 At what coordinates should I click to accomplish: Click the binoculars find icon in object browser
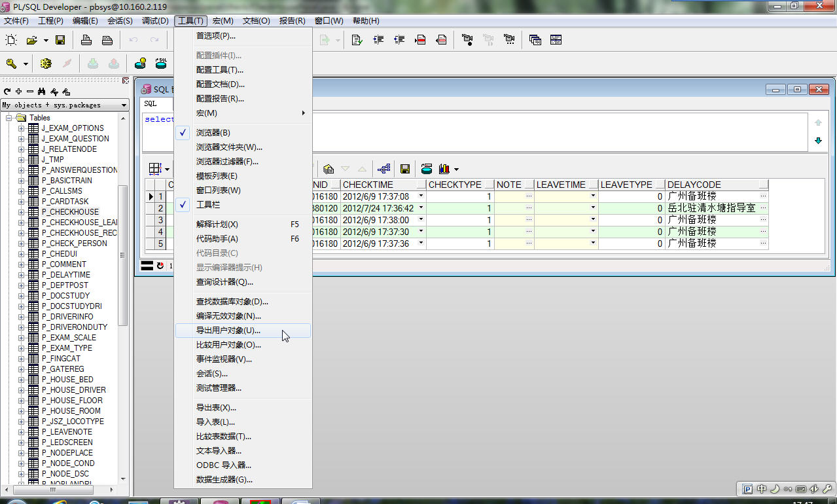(42, 92)
